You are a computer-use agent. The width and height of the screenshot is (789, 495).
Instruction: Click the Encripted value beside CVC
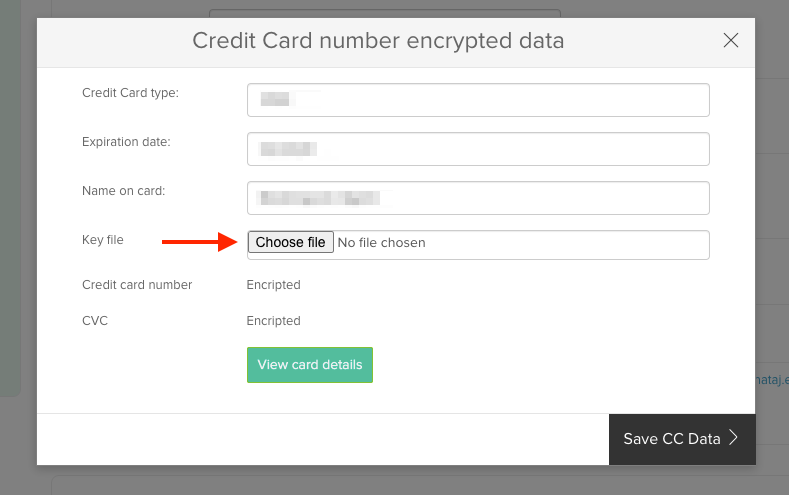pyautogui.click(x=273, y=321)
